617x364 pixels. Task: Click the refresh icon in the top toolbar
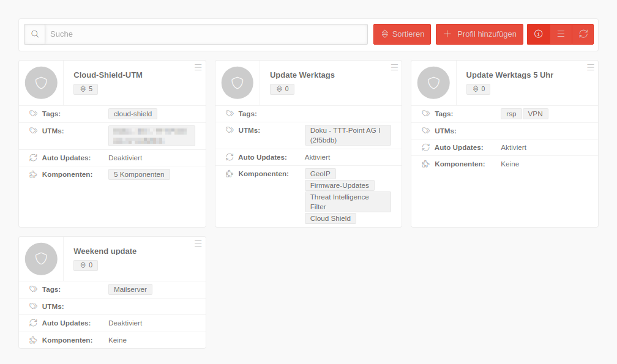tap(583, 34)
